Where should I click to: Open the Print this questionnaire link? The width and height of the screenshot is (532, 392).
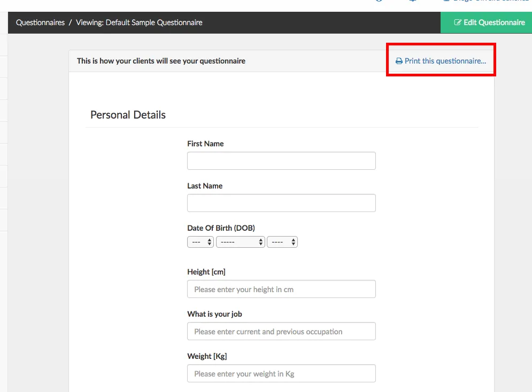coord(445,61)
